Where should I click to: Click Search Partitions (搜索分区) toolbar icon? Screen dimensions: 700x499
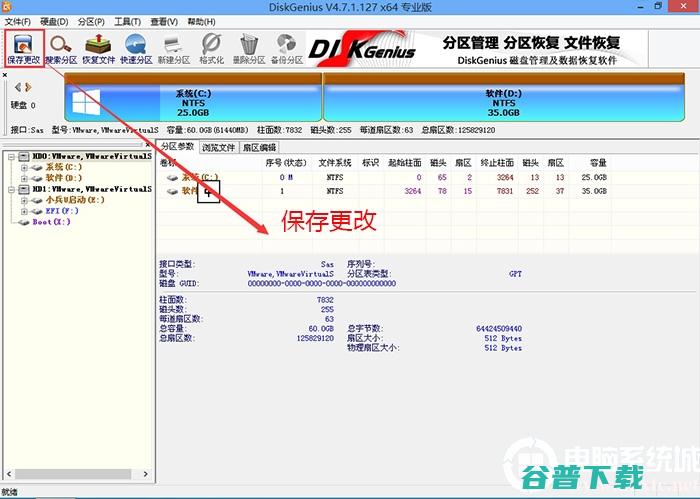[x=61, y=49]
